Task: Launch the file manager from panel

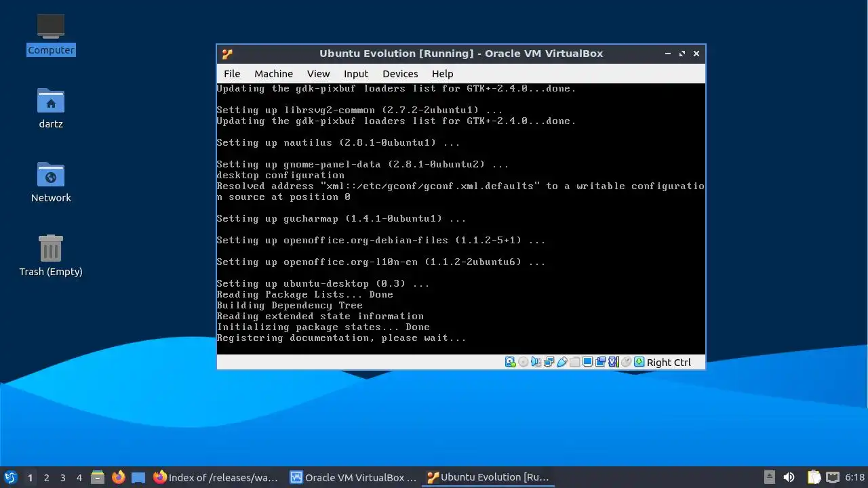Action: pyautogui.click(x=98, y=477)
